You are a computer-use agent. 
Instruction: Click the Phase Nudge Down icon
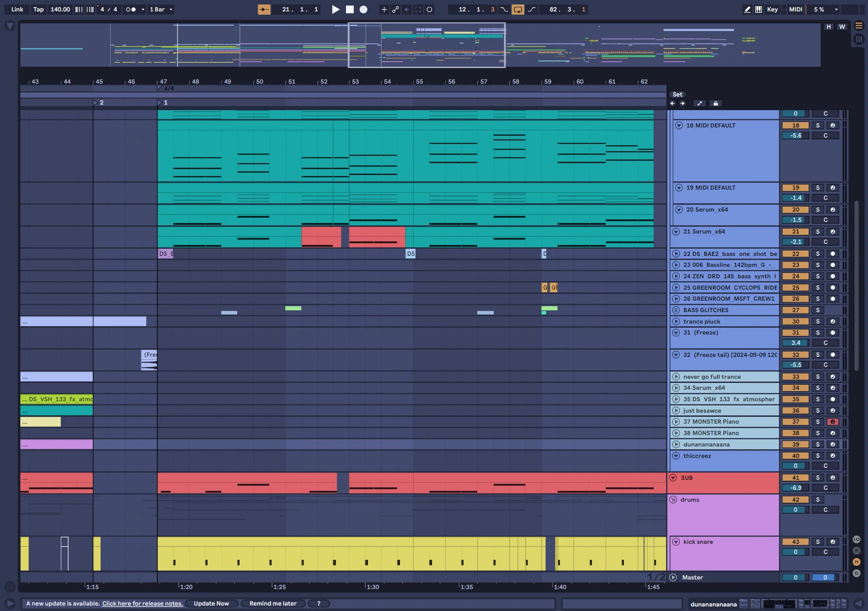point(79,9)
